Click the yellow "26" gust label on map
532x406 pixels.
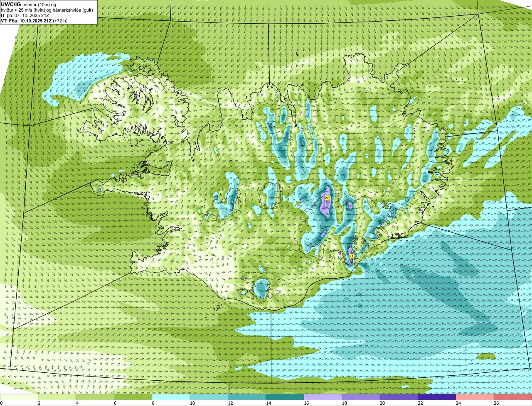click(x=327, y=198)
